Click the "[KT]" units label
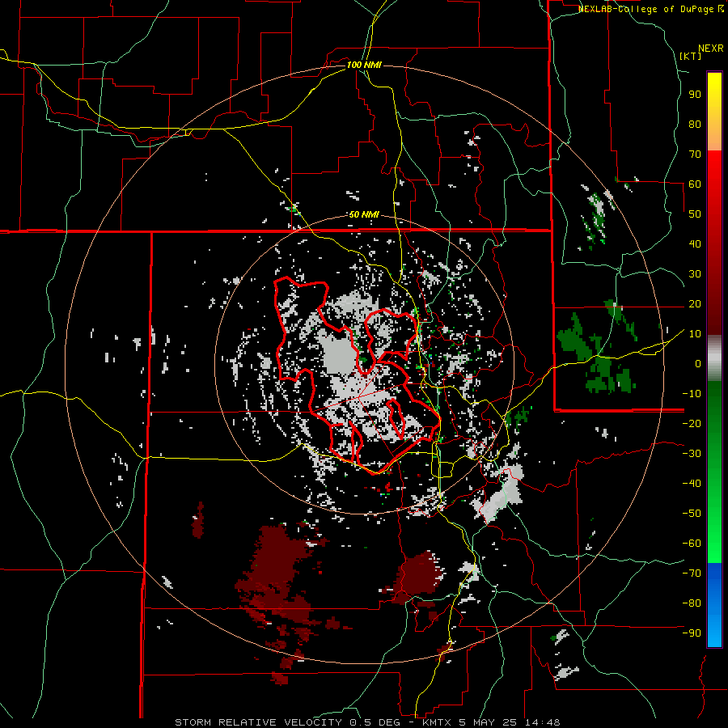 pyautogui.click(x=691, y=56)
